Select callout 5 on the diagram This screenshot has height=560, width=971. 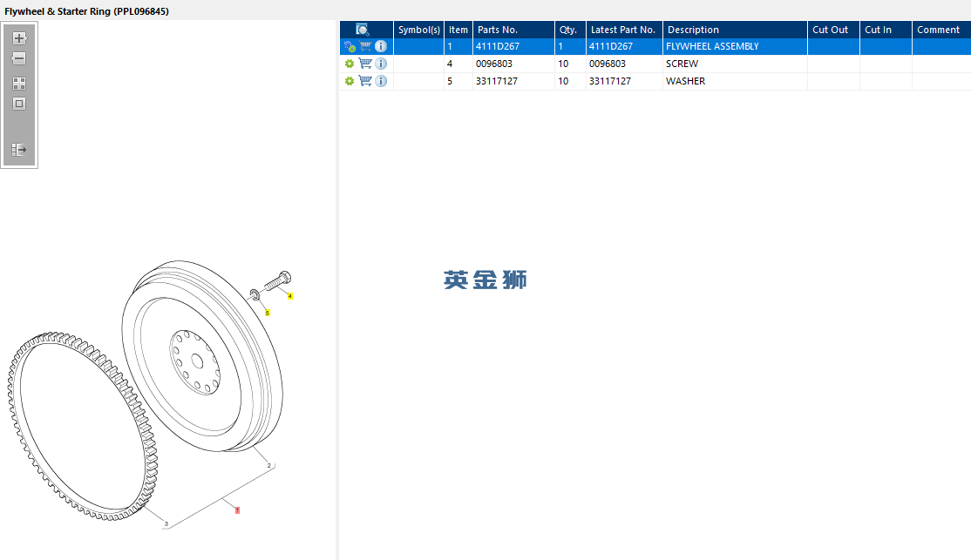click(x=268, y=314)
